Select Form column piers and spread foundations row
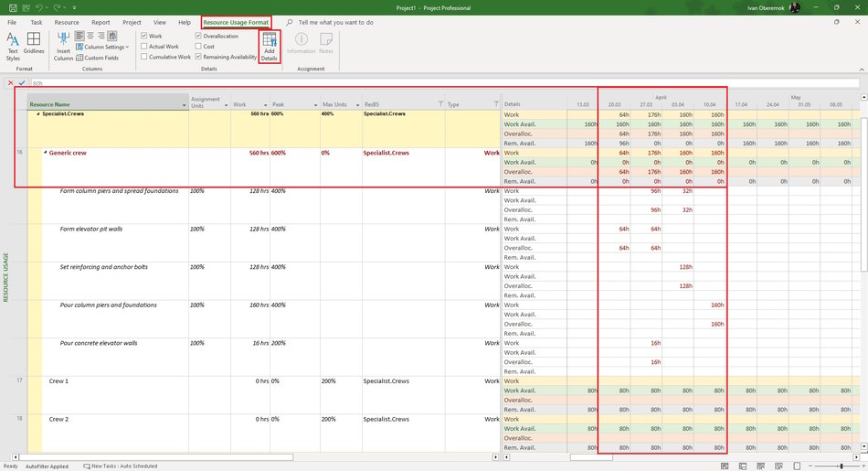The height and width of the screenshot is (471, 868). coord(119,190)
